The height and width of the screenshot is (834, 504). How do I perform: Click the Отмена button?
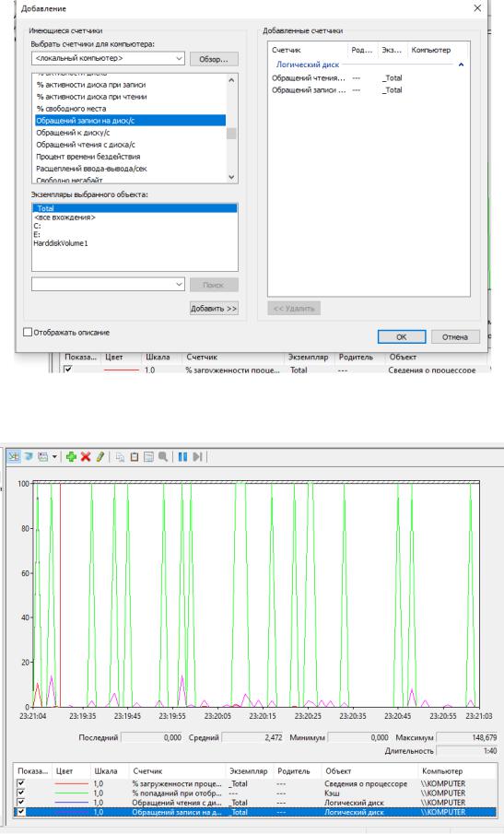click(454, 336)
